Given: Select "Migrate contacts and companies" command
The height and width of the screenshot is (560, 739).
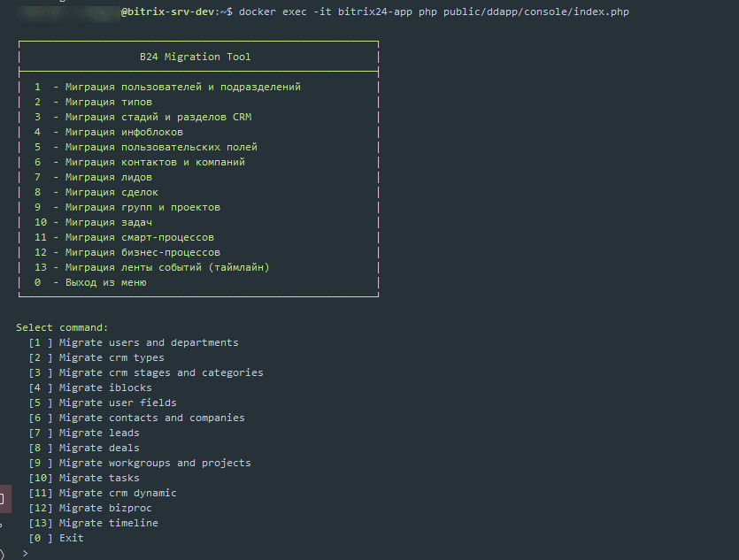Looking at the screenshot, I should pos(151,418).
